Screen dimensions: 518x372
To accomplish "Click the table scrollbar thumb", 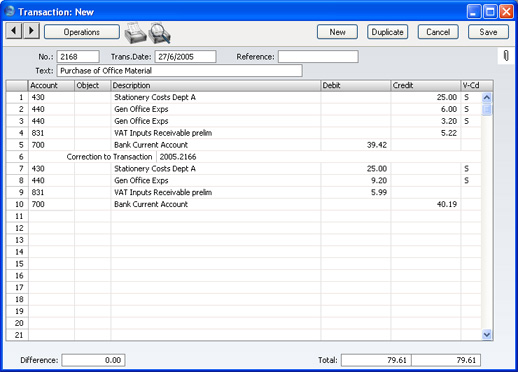I will pyautogui.click(x=487, y=109).
